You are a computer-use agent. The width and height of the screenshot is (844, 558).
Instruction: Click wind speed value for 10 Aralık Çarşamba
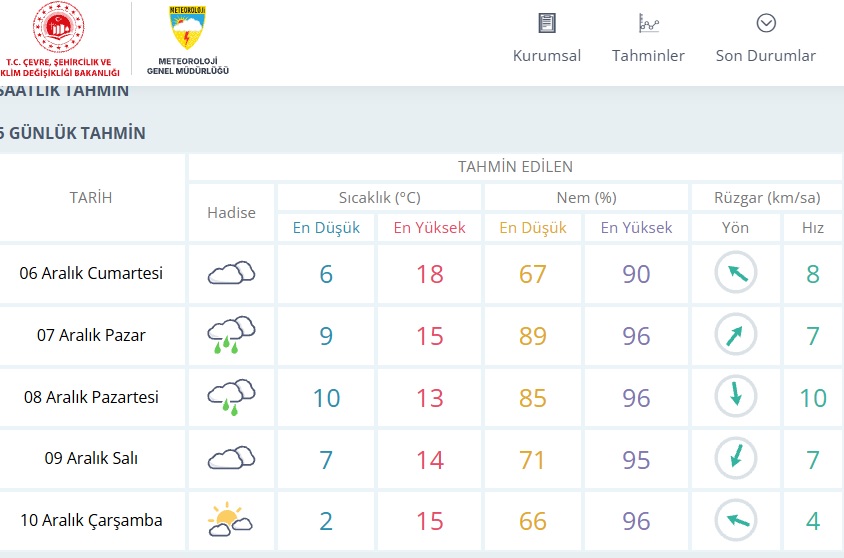pos(813,520)
